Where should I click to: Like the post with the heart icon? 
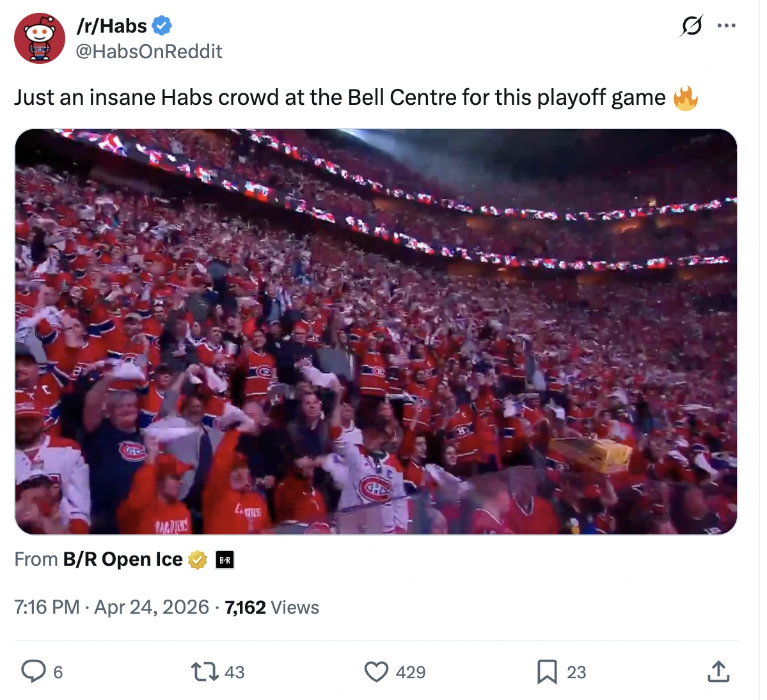click(376, 672)
